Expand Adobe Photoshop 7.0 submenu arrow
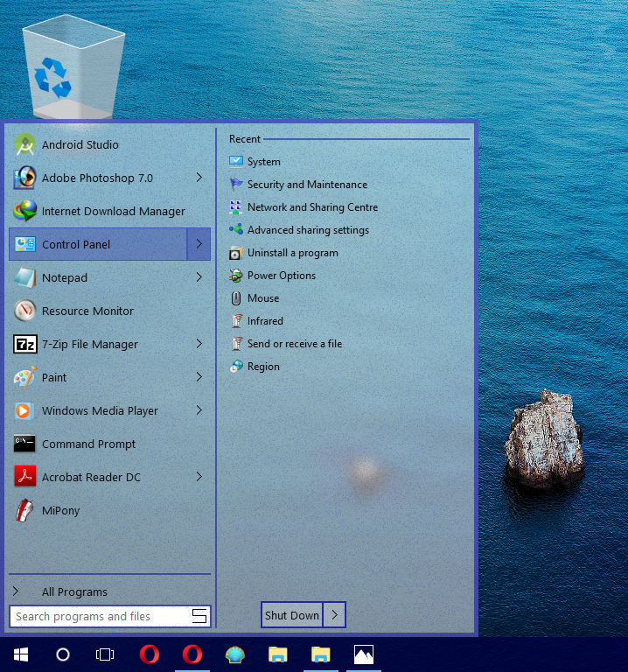Image resolution: width=628 pixels, height=672 pixels. coord(199,178)
